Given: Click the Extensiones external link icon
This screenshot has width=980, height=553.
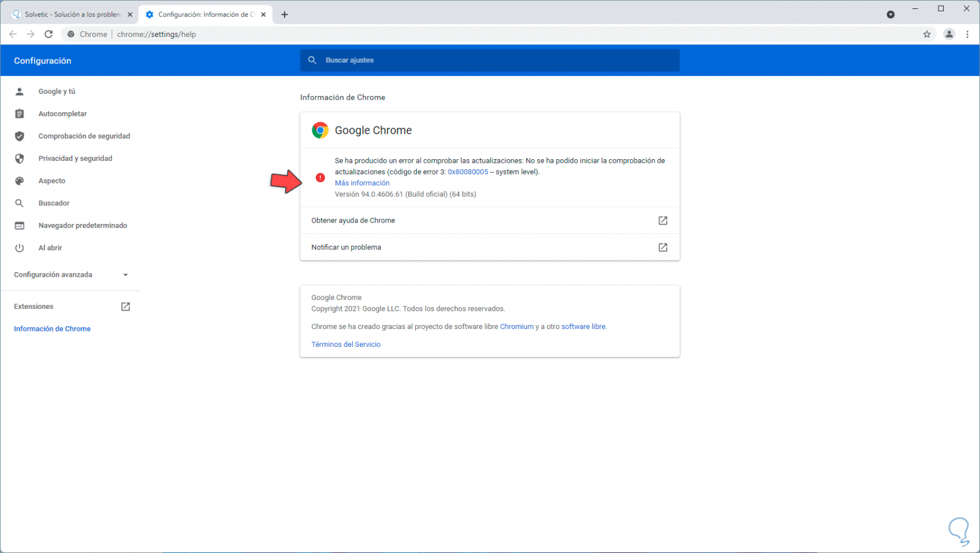Looking at the screenshot, I should [125, 306].
